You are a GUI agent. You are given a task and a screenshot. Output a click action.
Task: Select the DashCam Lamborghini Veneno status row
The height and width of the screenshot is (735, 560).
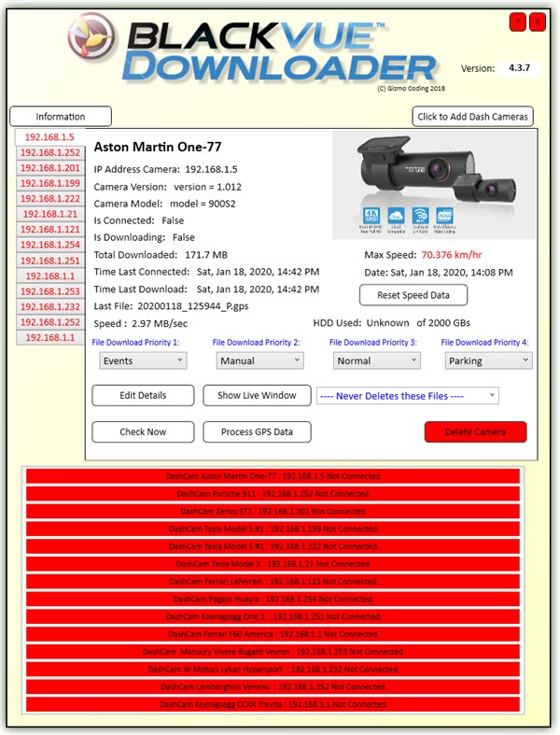click(x=273, y=687)
